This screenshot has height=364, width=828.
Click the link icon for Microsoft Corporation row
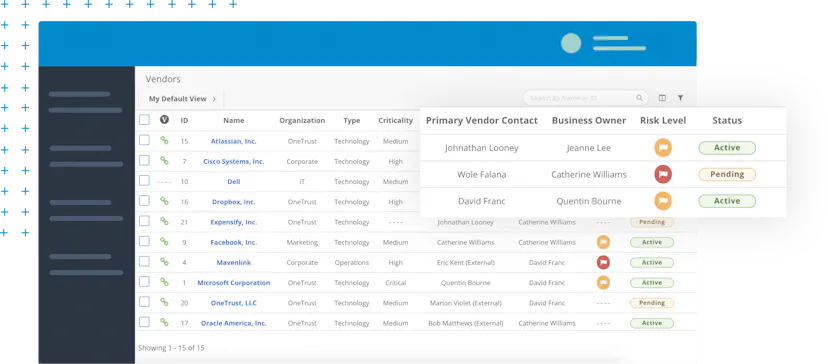[x=164, y=282]
